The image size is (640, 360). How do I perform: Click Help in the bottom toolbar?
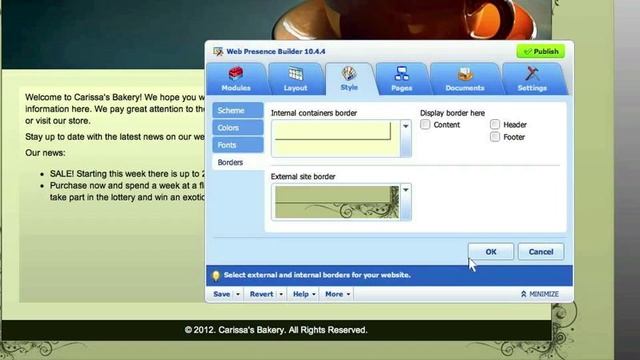(300, 294)
